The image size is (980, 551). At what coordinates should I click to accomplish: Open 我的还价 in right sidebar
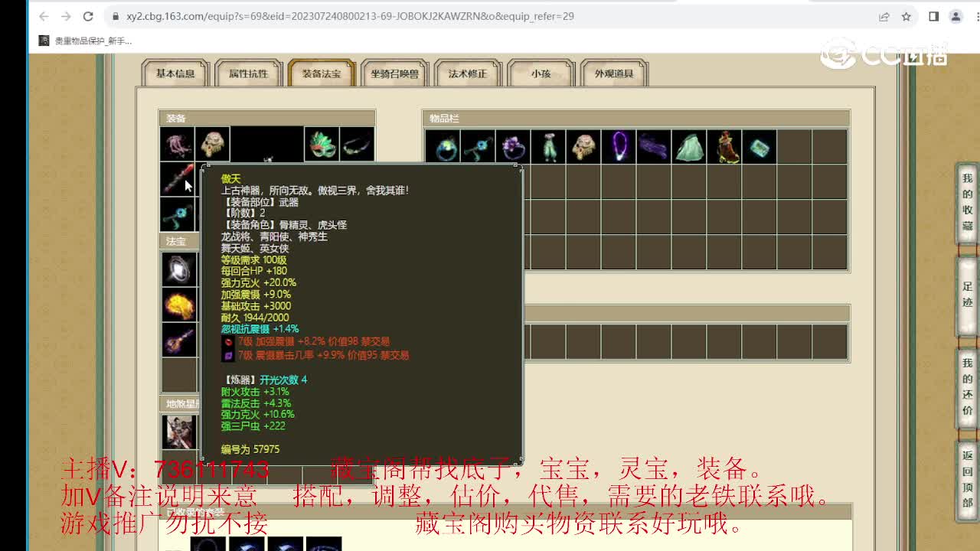[968, 386]
